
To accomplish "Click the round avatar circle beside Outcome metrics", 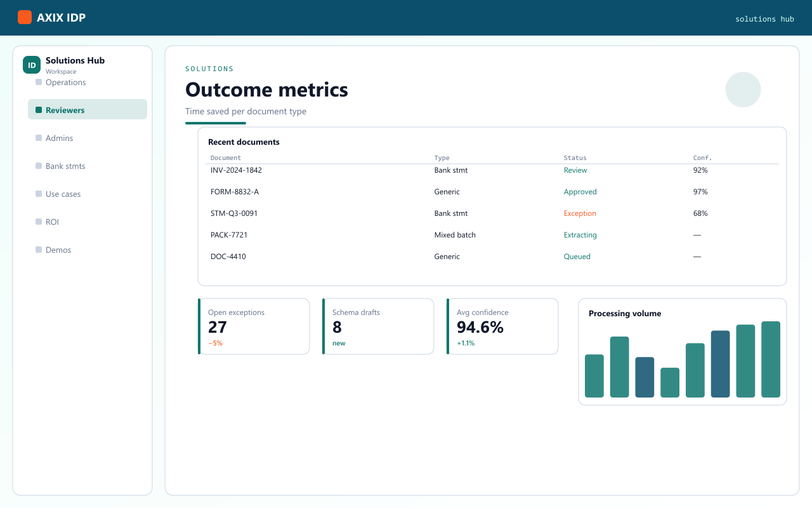I will 743,90.
